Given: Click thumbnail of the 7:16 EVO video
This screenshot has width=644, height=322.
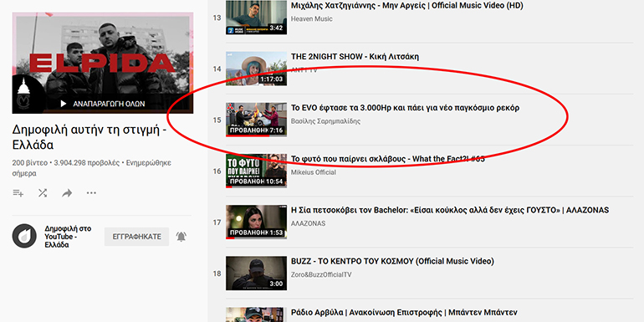Looking at the screenshot, I should tap(256, 120).
